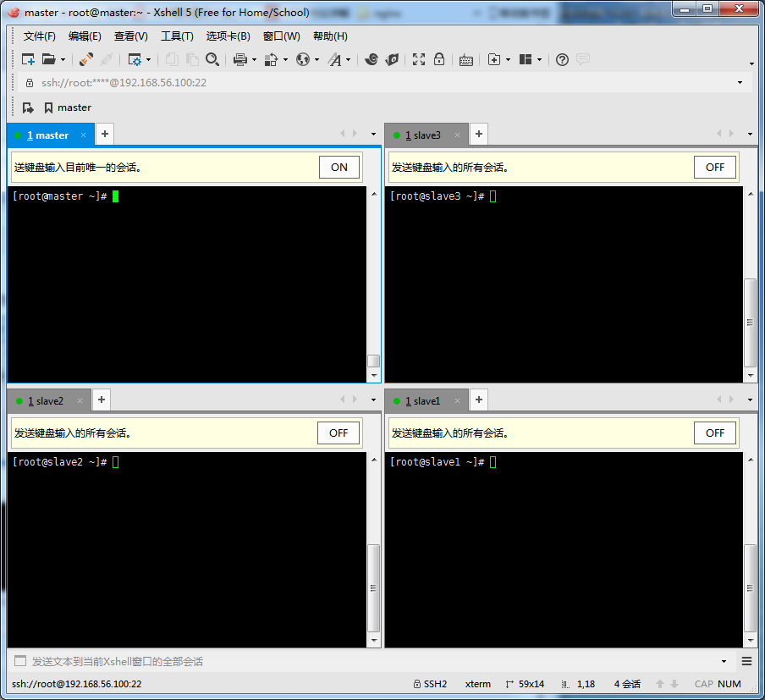Toggle slave1 pane key input OFF button
This screenshot has height=700, width=765.
pyautogui.click(x=715, y=433)
